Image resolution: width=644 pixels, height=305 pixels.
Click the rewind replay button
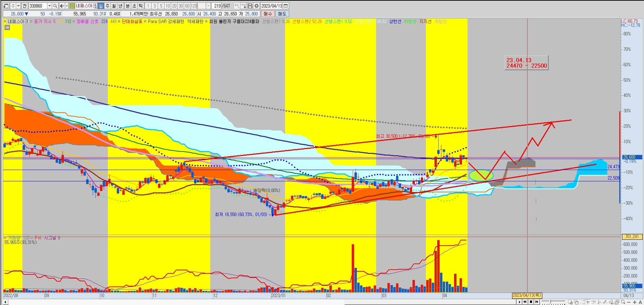point(525,302)
